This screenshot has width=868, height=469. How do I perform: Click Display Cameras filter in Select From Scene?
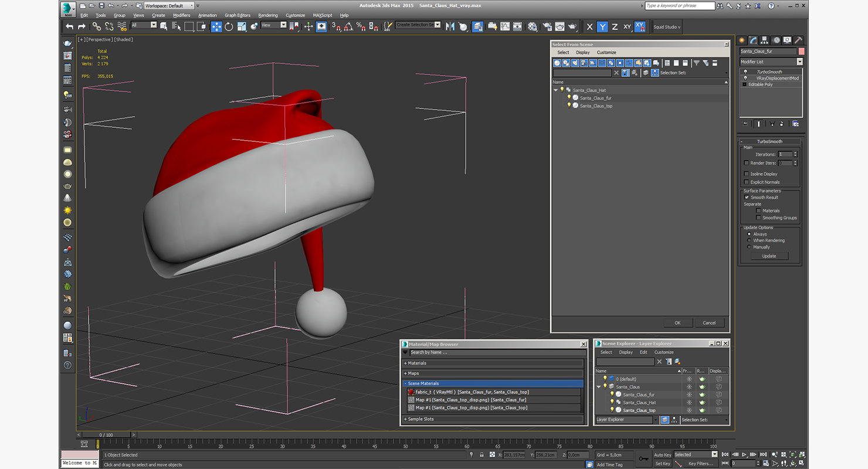pos(584,63)
